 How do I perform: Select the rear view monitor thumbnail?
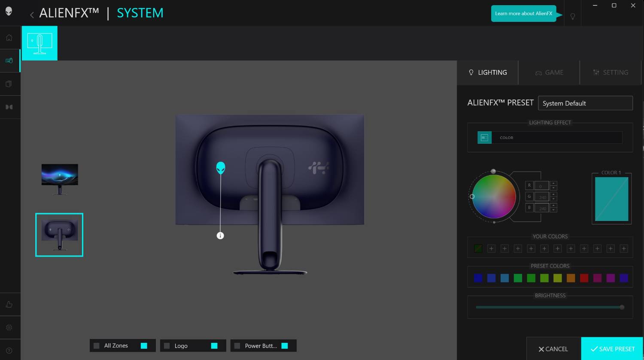point(59,235)
